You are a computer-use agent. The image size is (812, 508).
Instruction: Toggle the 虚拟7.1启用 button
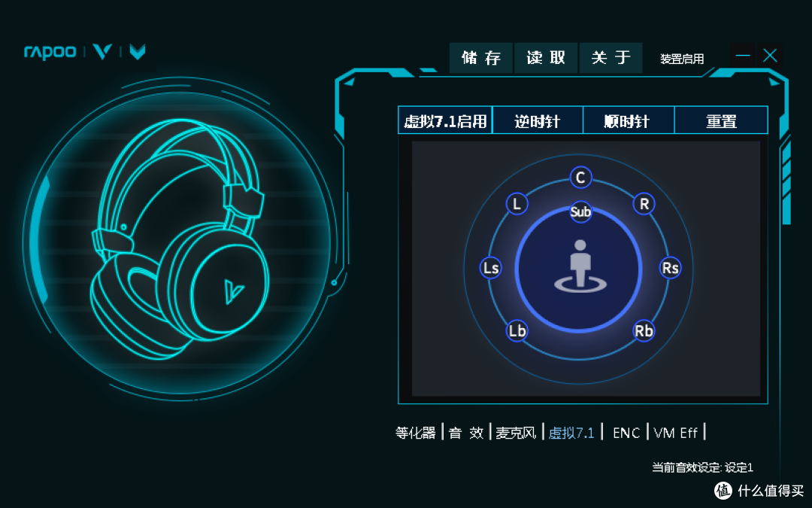(445, 120)
